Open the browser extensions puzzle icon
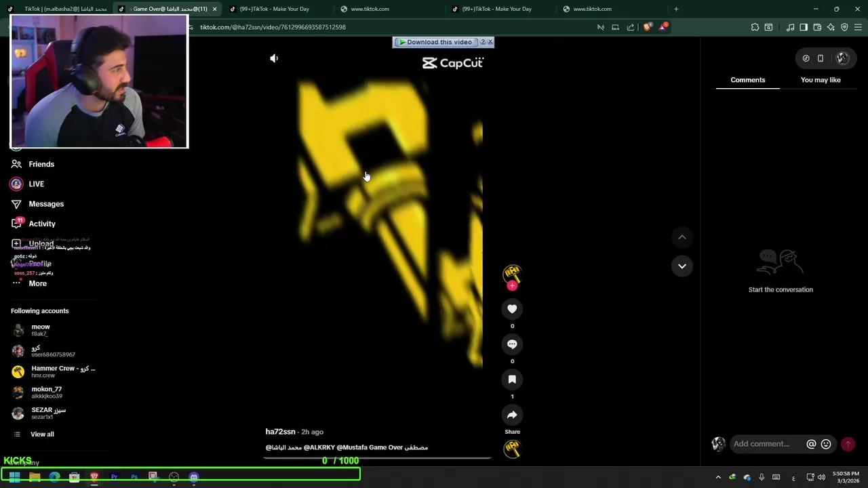This screenshot has width=868, height=488. (x=755, y=27)
